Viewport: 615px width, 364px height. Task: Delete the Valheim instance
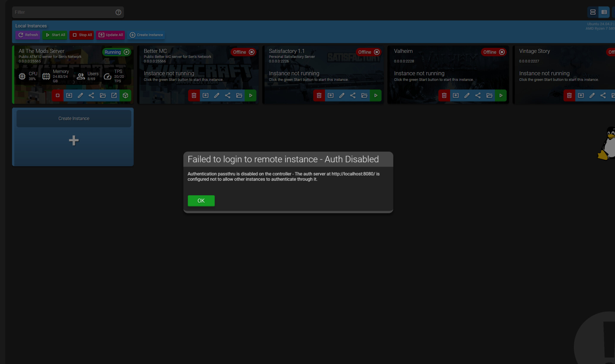coord(444,96)
